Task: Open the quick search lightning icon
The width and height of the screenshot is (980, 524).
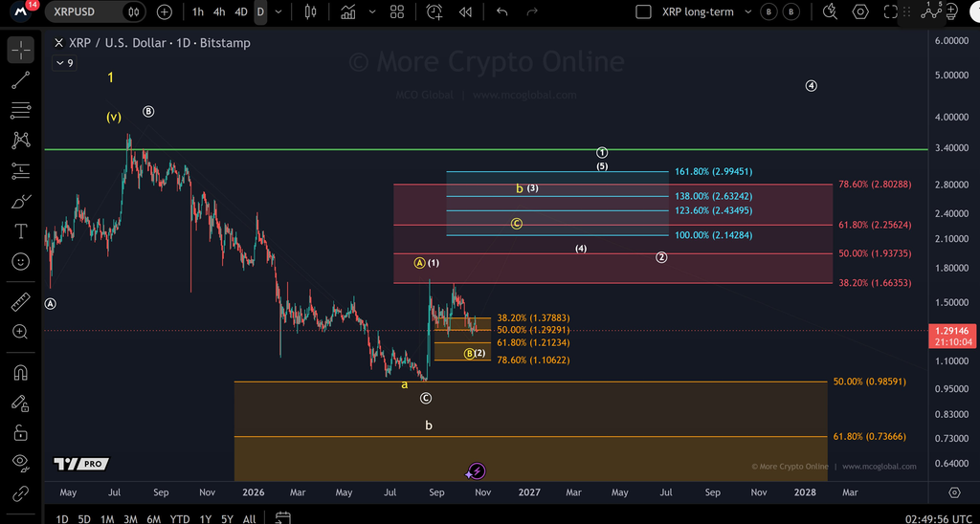Action: (x=830, y=11)
